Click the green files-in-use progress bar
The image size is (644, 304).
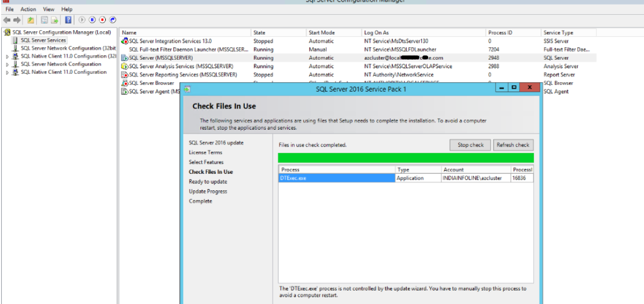click(406, 158)
